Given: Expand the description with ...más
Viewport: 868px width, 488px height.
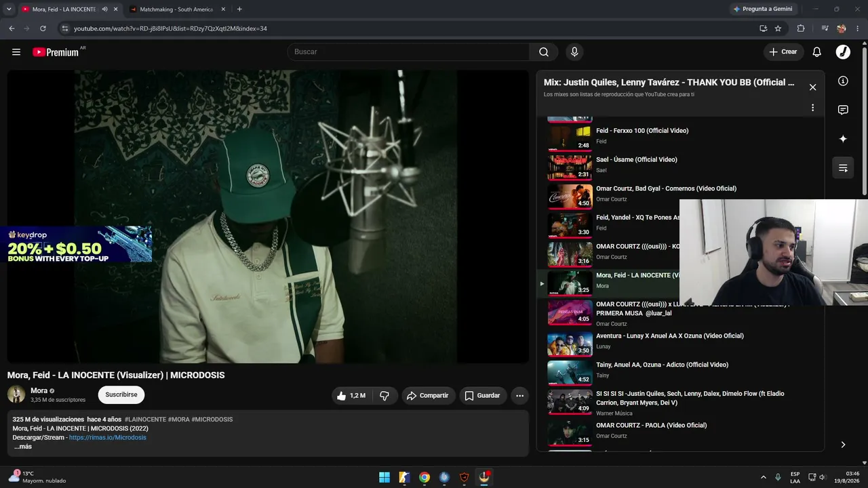Looking at the screenshot, I should click(22, 447).
